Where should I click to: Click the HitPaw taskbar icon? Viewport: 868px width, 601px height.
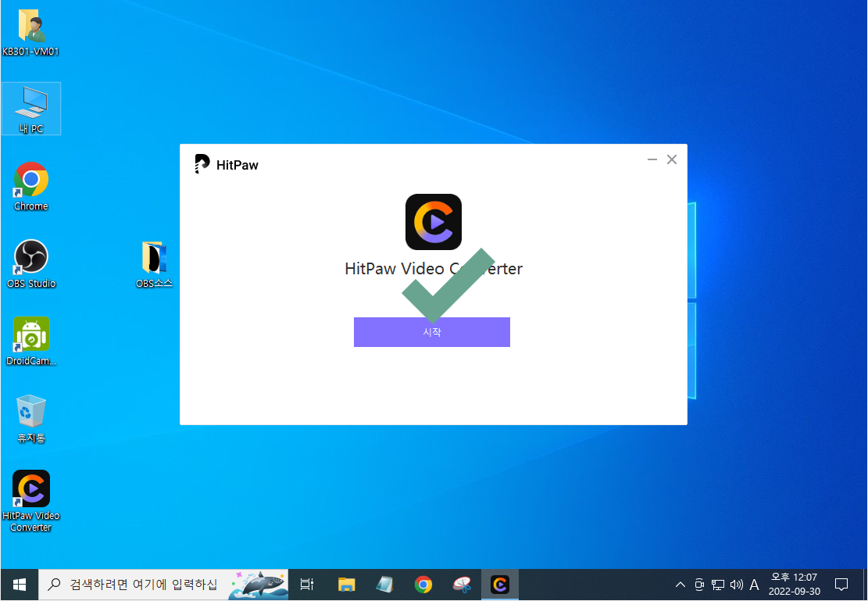coord(500,585)
